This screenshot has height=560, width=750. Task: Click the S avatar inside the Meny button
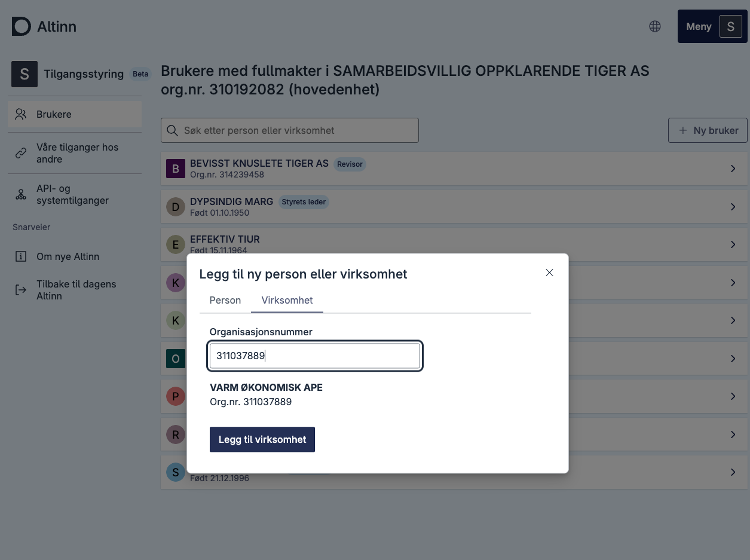[x=730, y=26]
